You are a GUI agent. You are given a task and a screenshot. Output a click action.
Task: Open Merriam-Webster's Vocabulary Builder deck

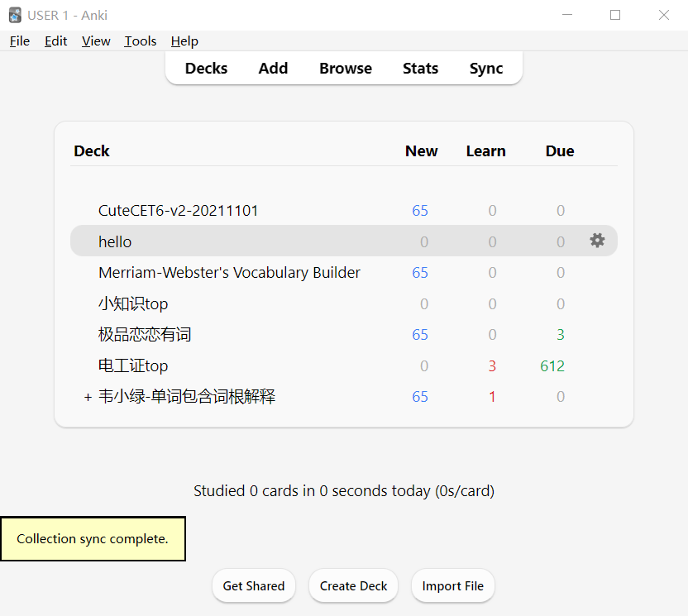[x=229, y=273]
